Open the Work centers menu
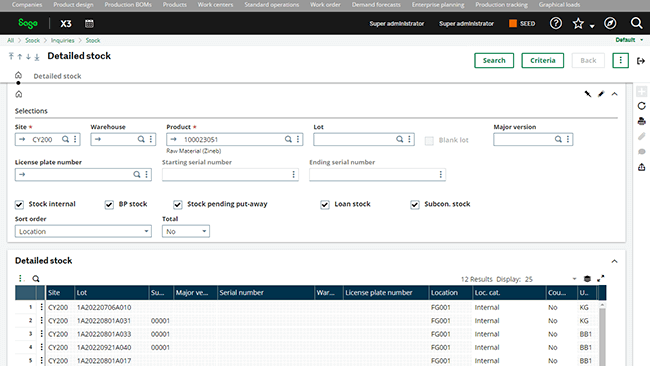Viewport: 650px width, 366px height. point(215,5)
